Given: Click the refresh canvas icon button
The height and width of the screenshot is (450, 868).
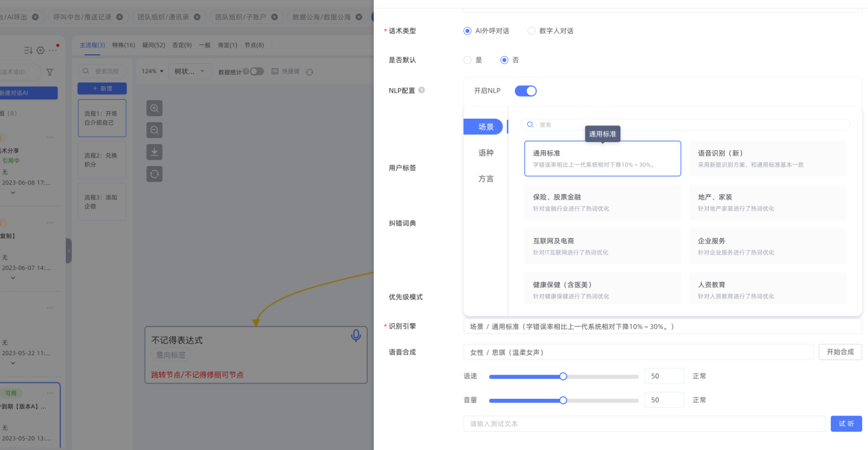Looking at the screenshot, I should [154, 174].
